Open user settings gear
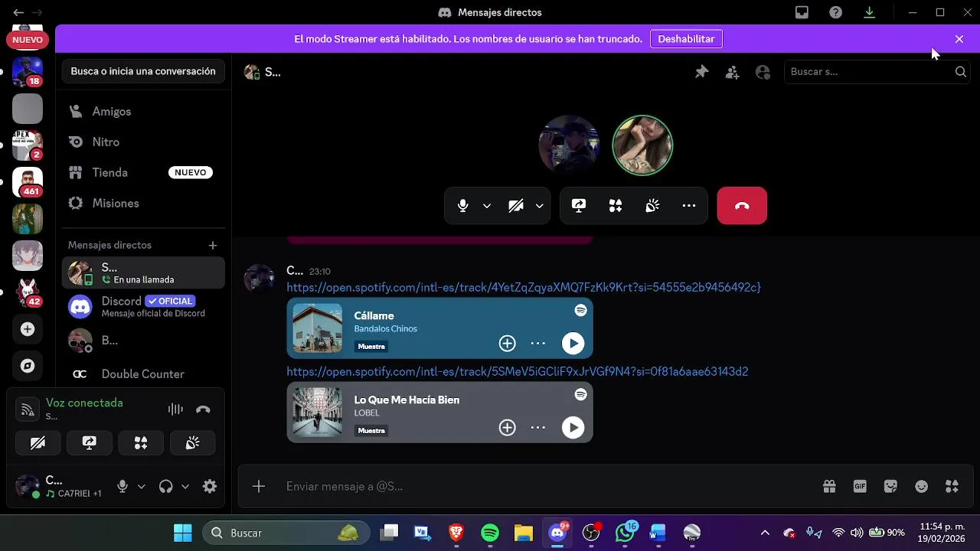This screenshot has width=980, height=551. (210, 487)
